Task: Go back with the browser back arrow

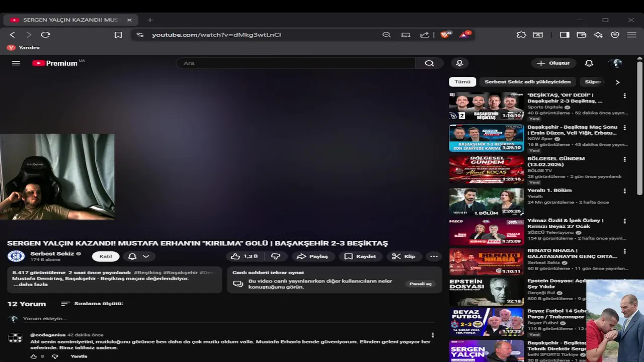Action: 13,35
